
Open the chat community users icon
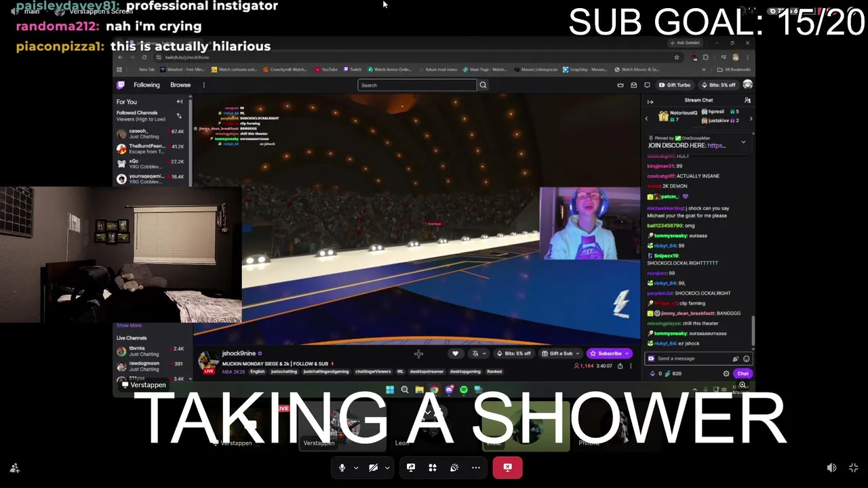tap(747, 100)
